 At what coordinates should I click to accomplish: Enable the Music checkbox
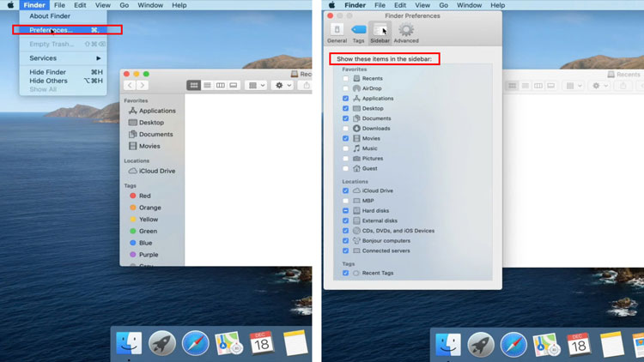[x=345, y=148]
